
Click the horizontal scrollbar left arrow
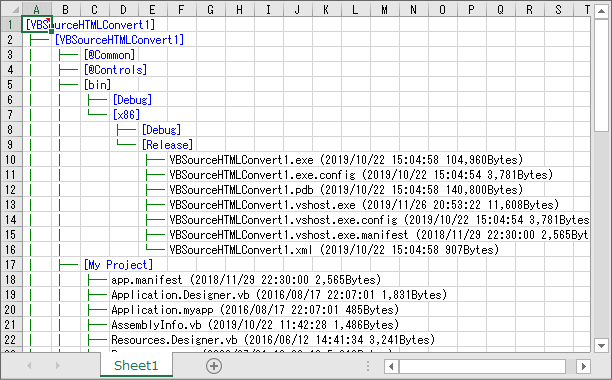[391, 366]
